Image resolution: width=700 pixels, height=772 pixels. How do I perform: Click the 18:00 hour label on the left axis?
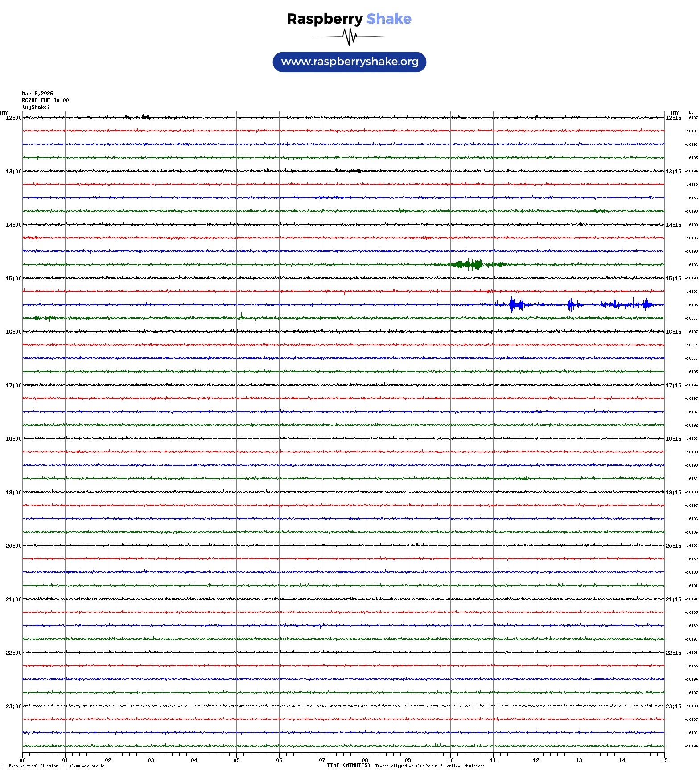coord(13,439)
